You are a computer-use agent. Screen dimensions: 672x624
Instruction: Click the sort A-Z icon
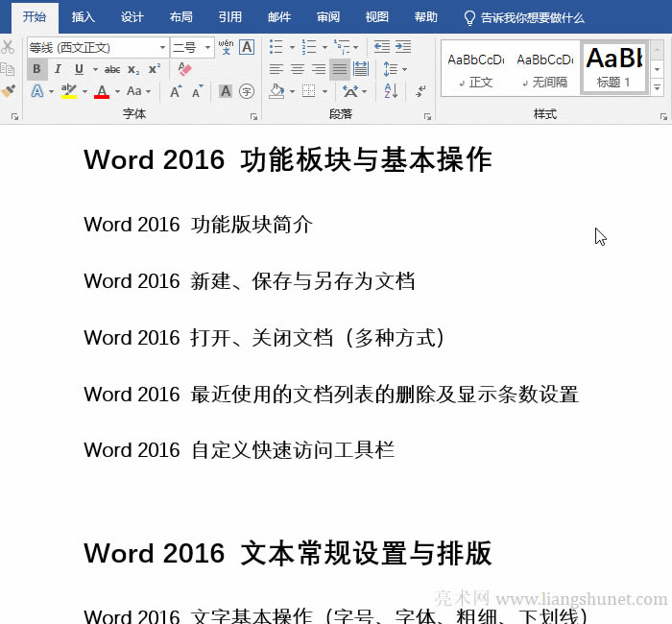[x=391, y=91]
